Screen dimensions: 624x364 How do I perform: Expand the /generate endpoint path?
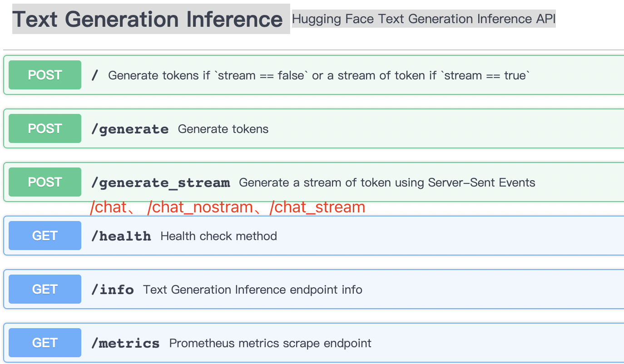130,129
